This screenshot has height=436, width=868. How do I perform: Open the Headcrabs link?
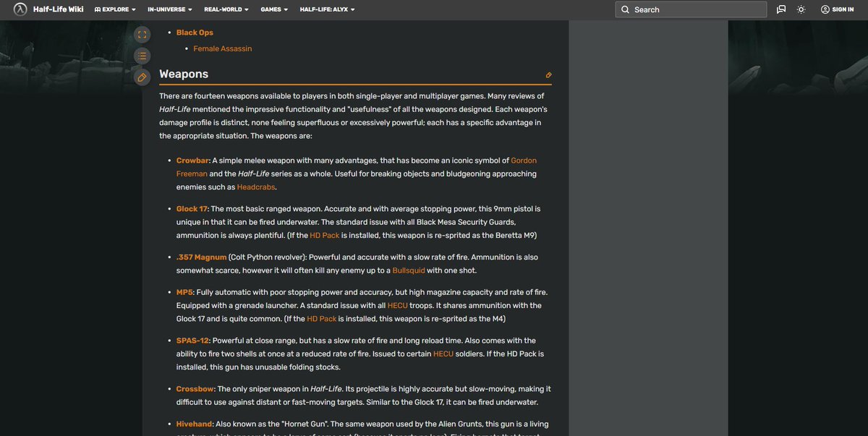pos(256,187)
